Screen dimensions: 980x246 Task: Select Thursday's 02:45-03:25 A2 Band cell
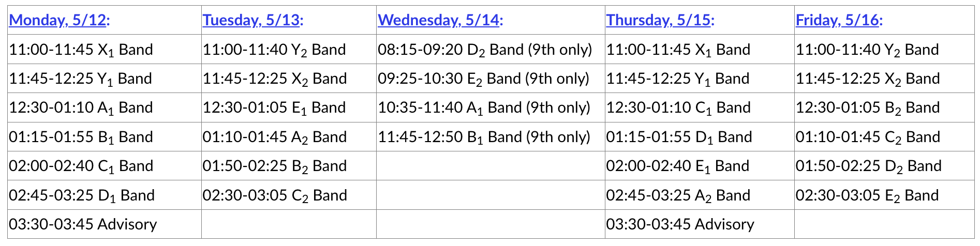coord(678,195)
